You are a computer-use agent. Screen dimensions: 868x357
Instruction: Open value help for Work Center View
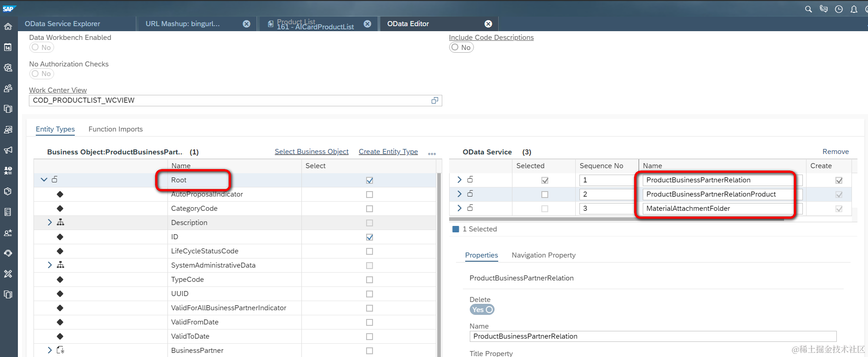coord(434,100)
